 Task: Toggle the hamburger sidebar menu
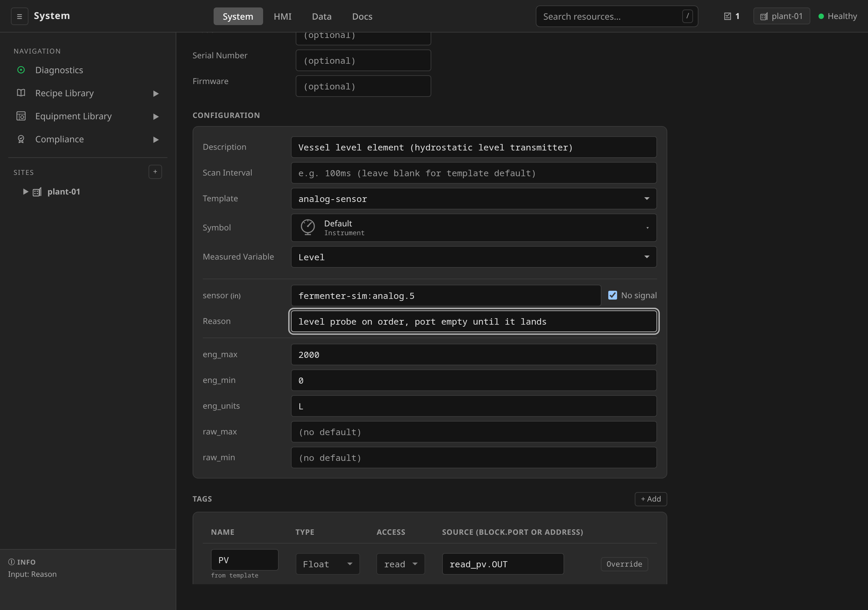tap(19, 16)
